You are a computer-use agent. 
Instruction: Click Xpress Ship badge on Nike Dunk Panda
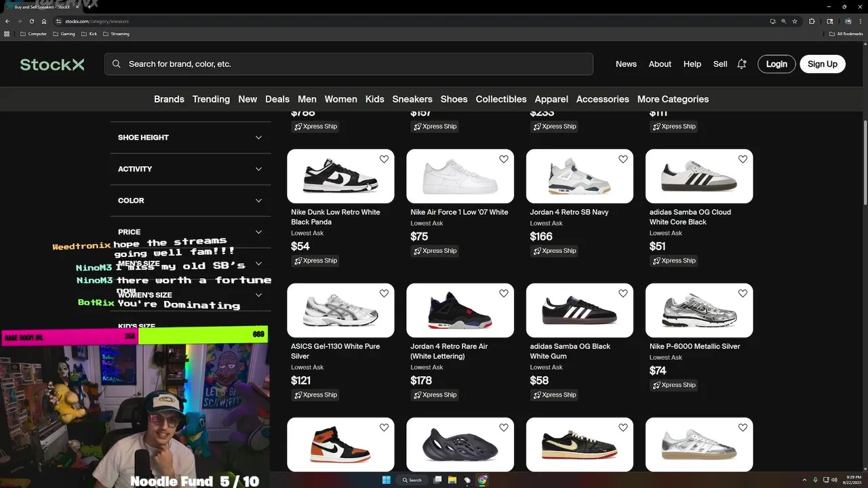(x=316, y=260)
